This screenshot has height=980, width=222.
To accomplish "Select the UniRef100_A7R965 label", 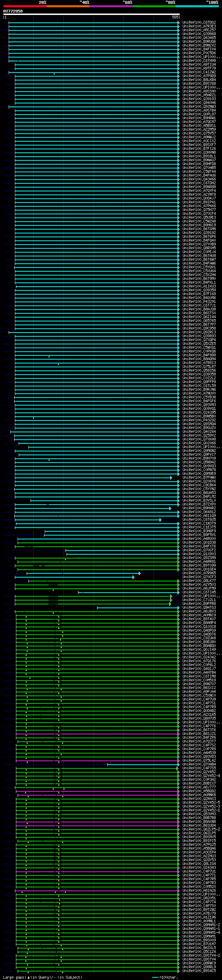I will click(199, 573).
